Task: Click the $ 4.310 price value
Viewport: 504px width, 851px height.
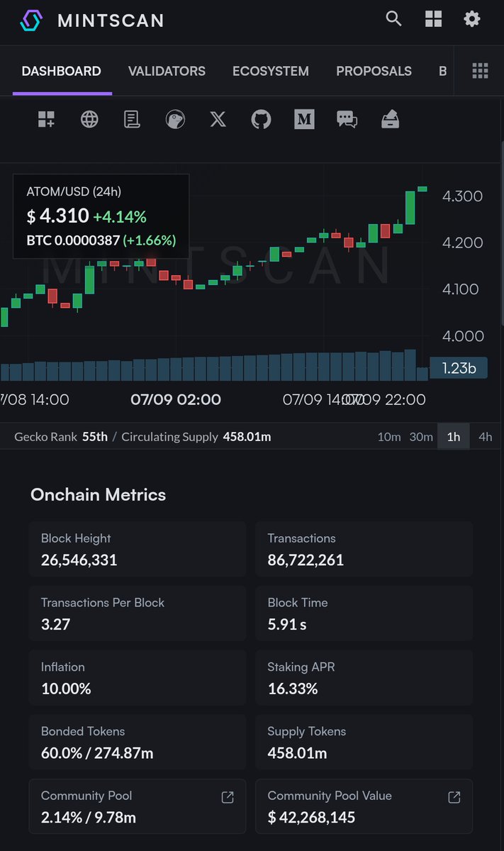Action: coord(58,216)
